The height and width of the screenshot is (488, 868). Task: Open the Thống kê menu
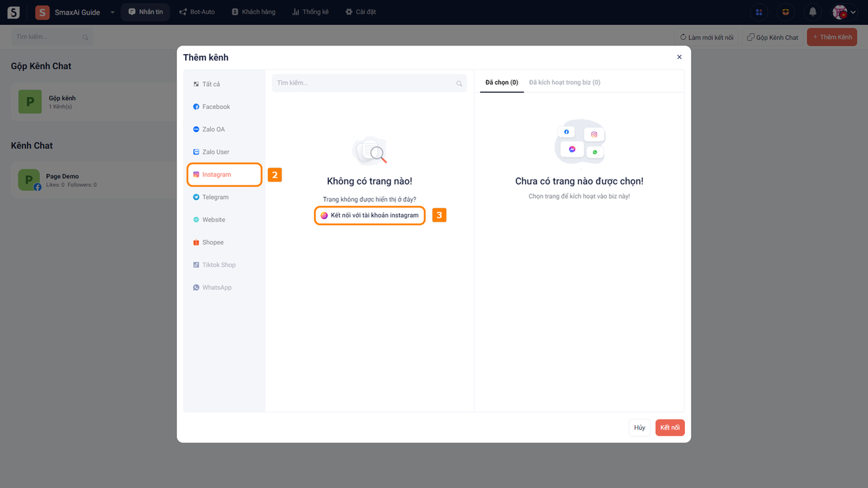(x=310, y=12)
